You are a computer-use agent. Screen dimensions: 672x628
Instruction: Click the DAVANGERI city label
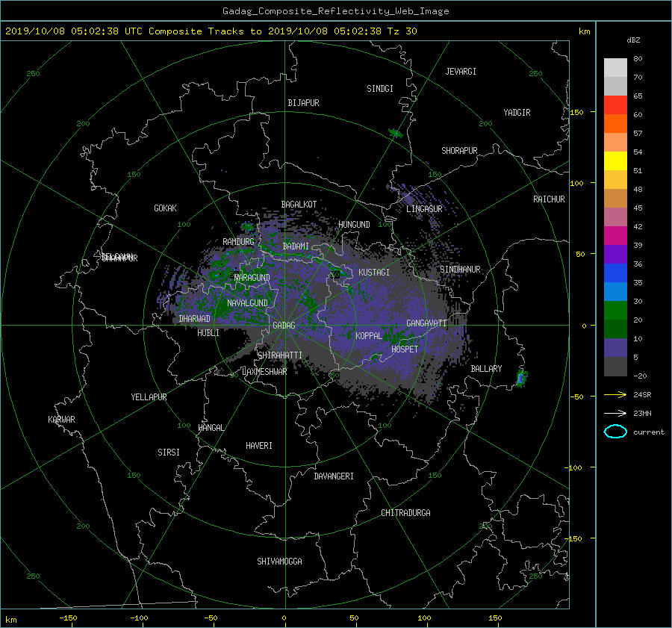(x=334, y=476)
